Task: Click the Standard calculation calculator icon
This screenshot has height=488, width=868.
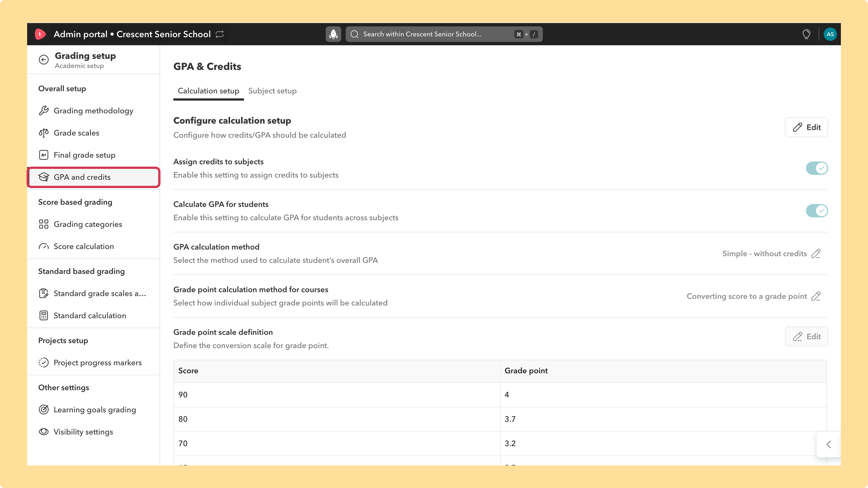Action: (x=44, y=316)
